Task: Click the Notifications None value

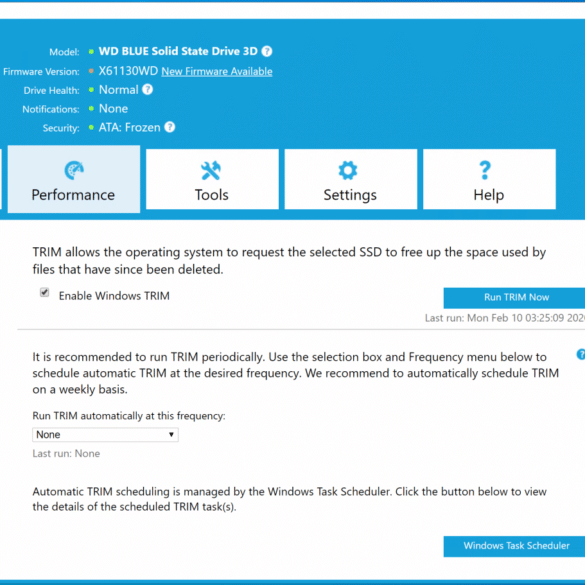Action: click(x=113, y=109)
